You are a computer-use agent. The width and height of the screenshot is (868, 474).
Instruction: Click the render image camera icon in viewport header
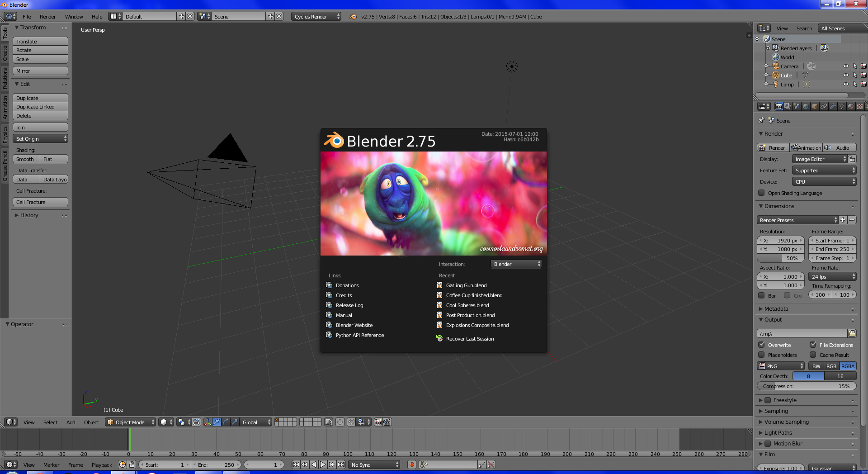pos(378,422)
